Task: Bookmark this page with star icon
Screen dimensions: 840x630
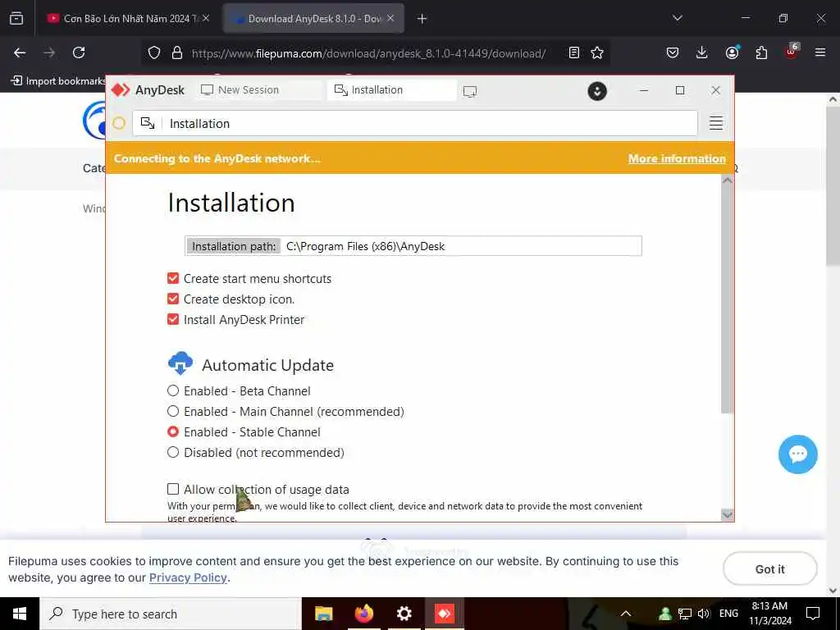Action: pos(597,53)
